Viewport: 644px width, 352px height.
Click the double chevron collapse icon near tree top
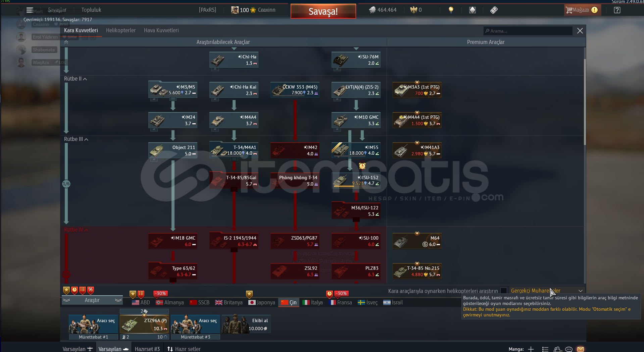click(66, 42)
